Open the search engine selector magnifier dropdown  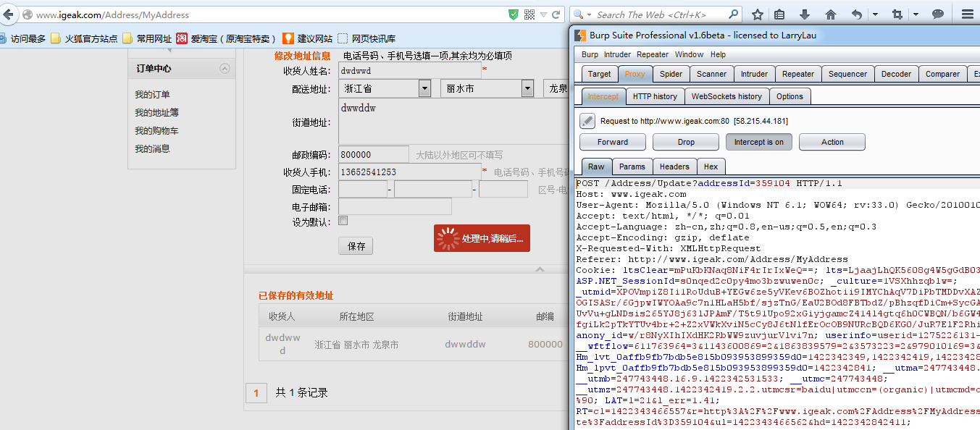582,14
